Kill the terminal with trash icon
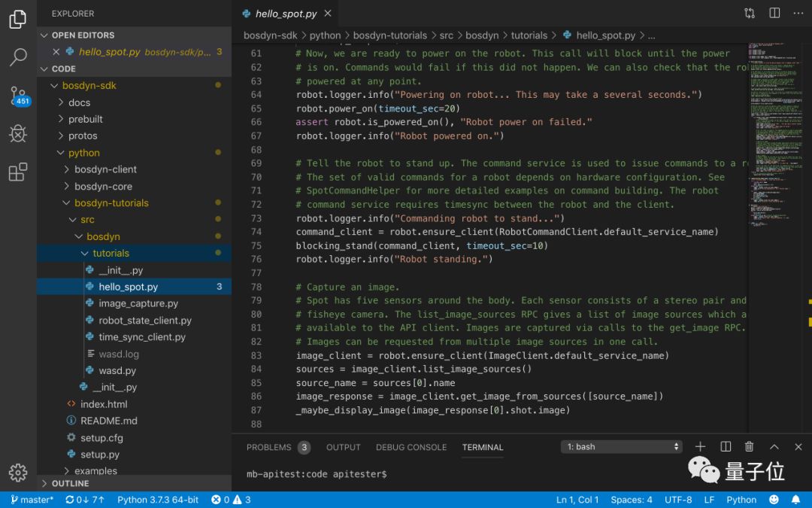Screen dimensions: 812x508 click(749, 447)
